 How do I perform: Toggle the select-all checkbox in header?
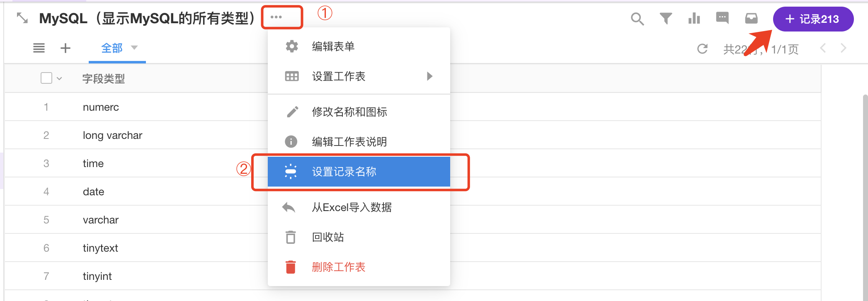46,78
